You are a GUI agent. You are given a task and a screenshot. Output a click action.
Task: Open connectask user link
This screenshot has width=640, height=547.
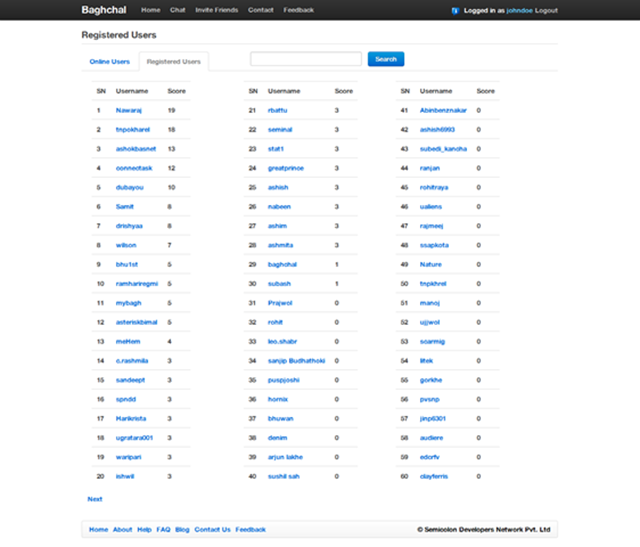[x=134, y=168]
